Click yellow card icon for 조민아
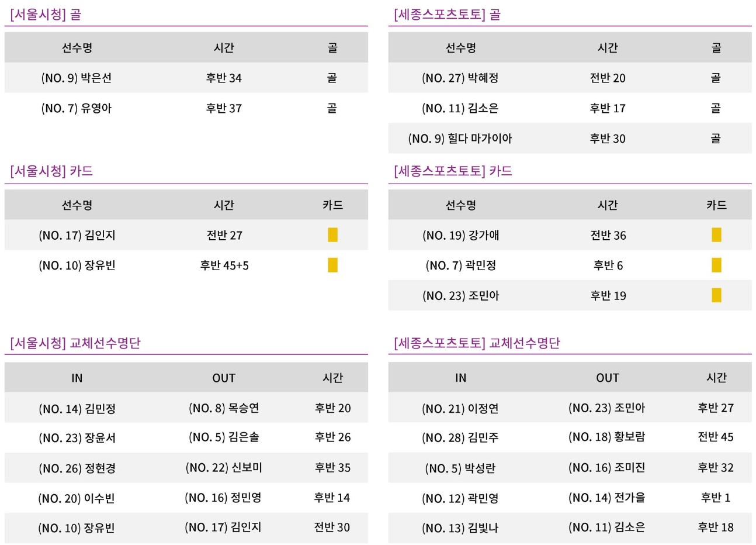The image size is (756, 545). [x=716, y=295]
